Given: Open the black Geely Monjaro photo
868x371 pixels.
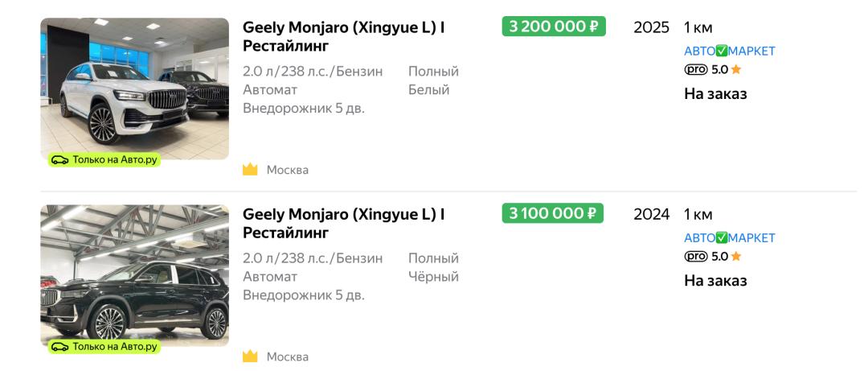Looking at the screenshot, I should [134, 274].
